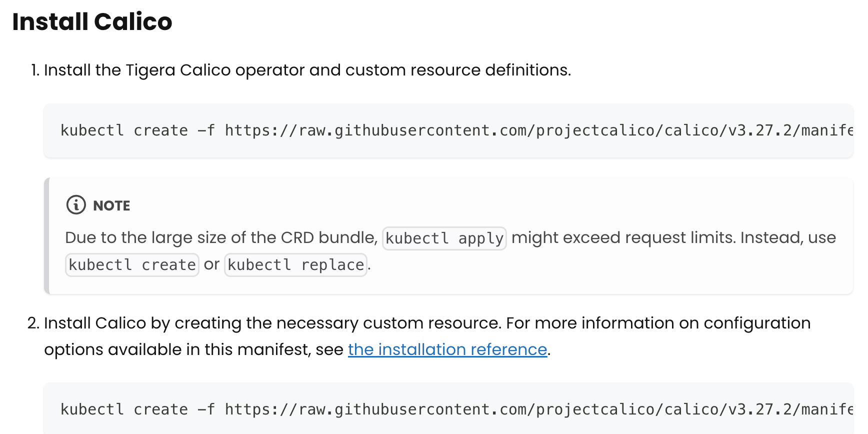Click the info icon beside NOTE
Screen dimensions: 868x434
(x=76, y=205)
